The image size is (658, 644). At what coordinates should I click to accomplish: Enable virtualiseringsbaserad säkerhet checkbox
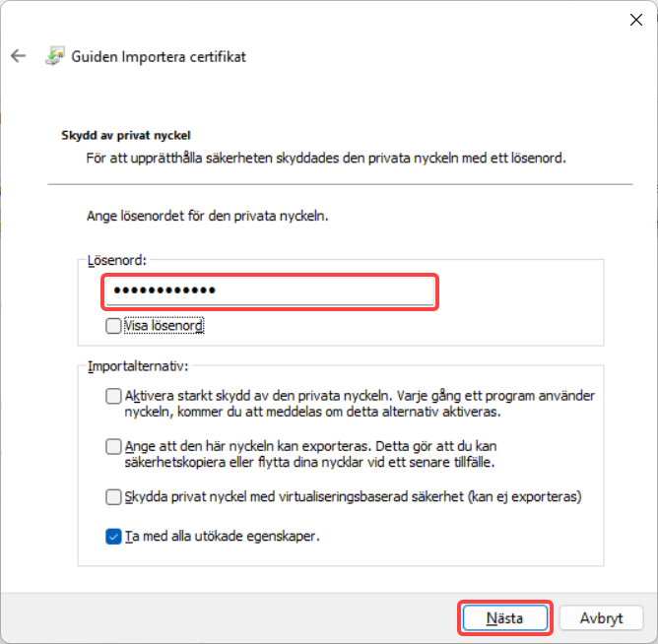pos(113,496)
